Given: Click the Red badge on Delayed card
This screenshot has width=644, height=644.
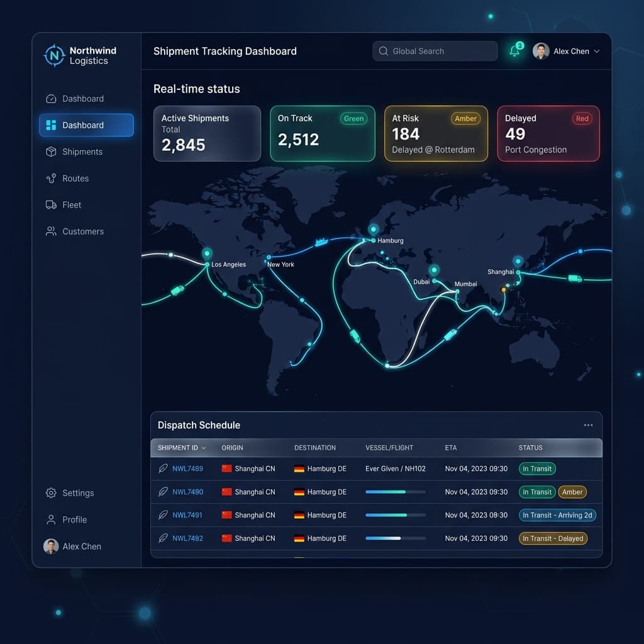Looking at the screenshot, I should point(582,119).
